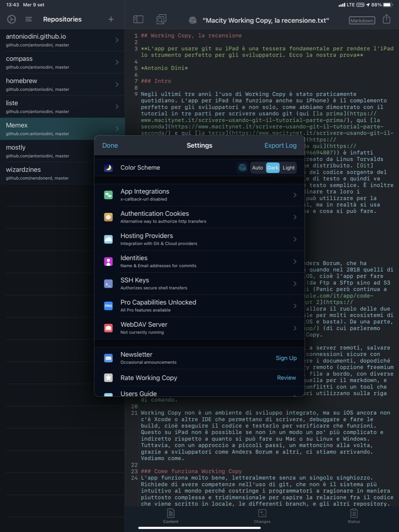
Task: Open antoniodini.github.io repository chevron
Action: 117,40
